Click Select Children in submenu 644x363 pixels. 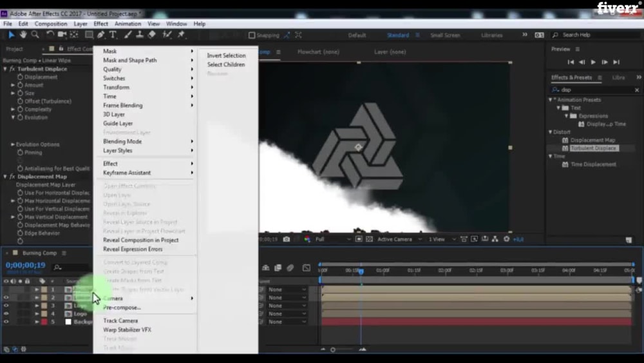(x=226, y=64)
